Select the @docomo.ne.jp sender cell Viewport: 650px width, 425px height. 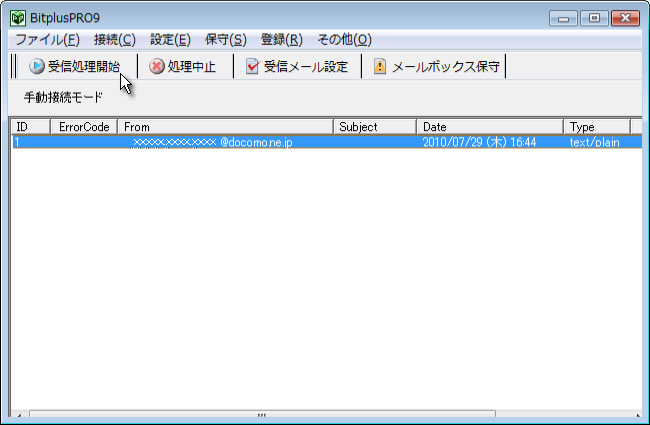click(226, 142)
